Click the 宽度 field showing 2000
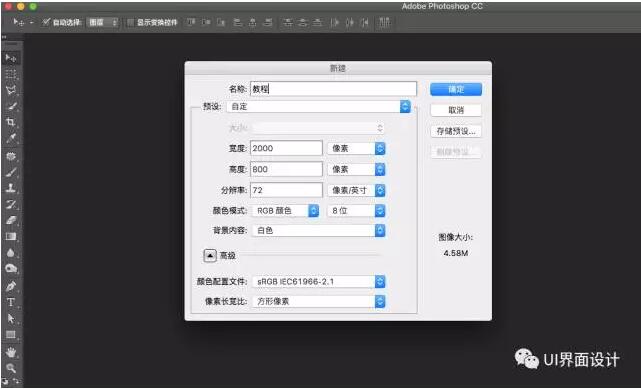Viewport: 641px width, 389px height. pos(287,148)
